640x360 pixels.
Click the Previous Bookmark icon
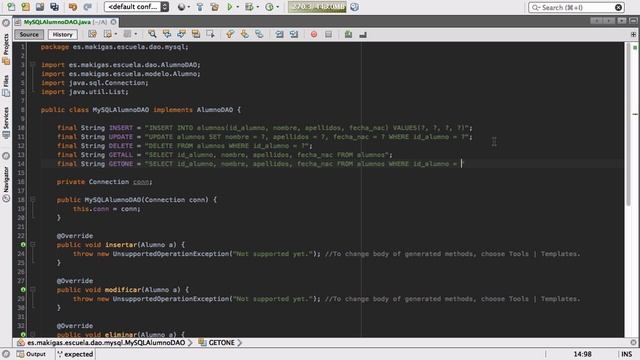(x=230, y=34)
